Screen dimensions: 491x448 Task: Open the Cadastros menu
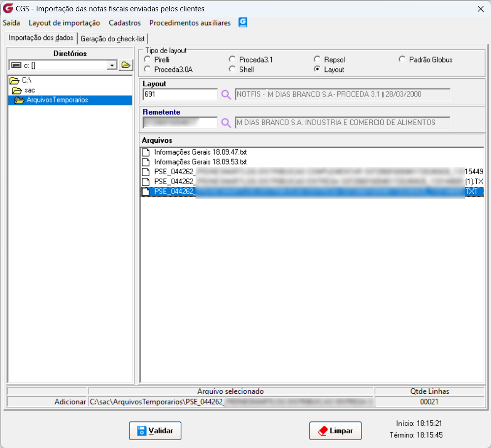(x=125, y=23)
